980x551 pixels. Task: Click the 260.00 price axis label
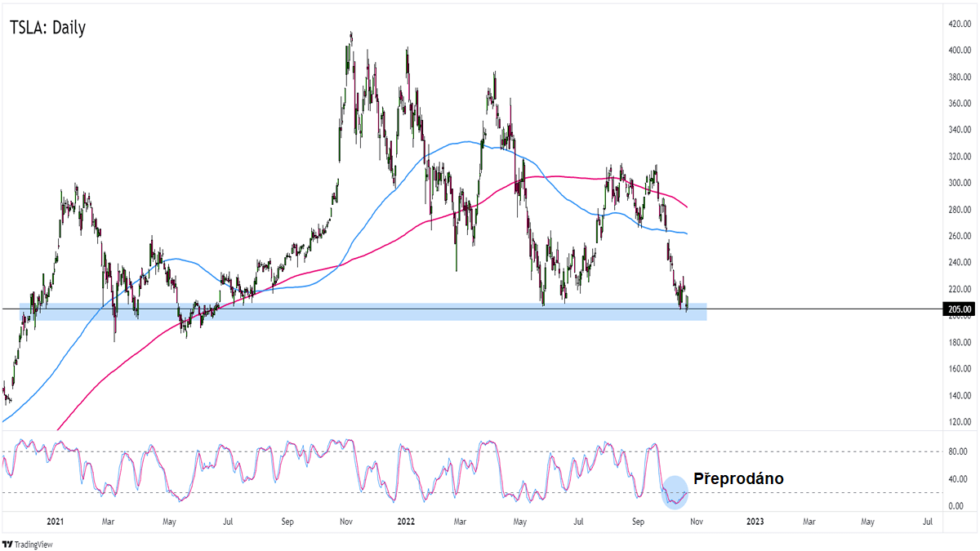(958, 236)
